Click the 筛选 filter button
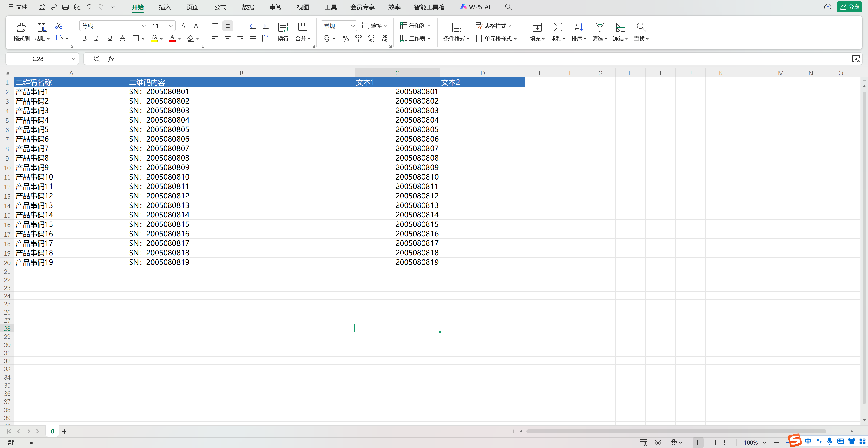 (x=599, y=32)
